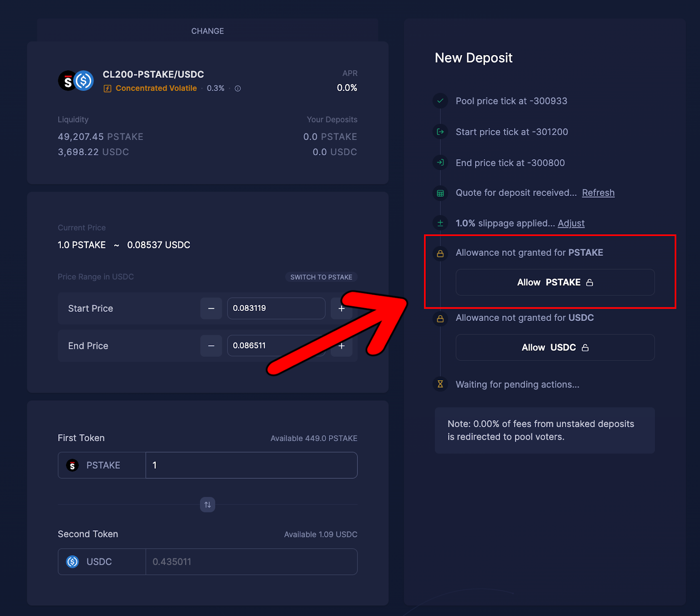Screen dimensions: 700x616
Task: Click the PSTAKE/USDC pool token pair logo
Action: pyautogui.click(x=76, y=81)
